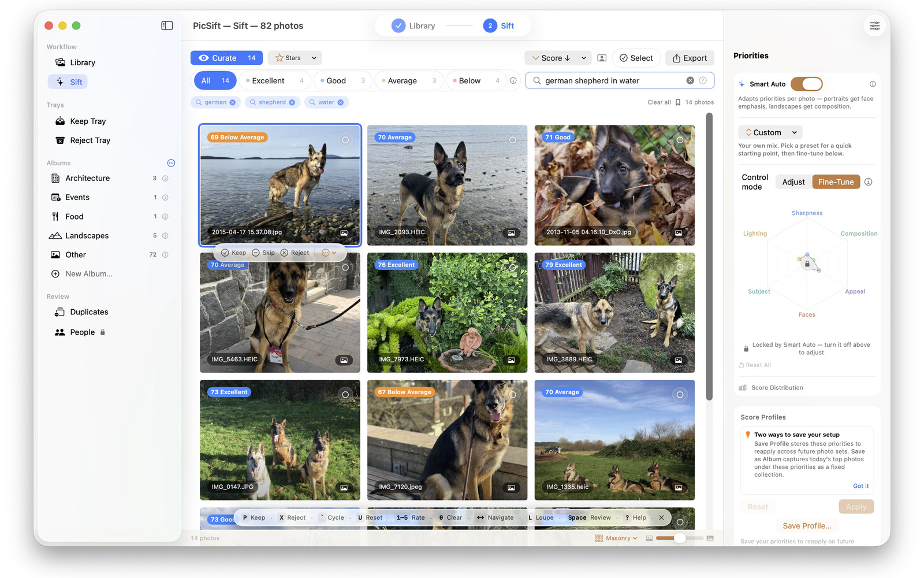This screenshot has height=578, width=924.
Task: Select the circle on the 79 Excellent photo
Action: click(680, 268)
